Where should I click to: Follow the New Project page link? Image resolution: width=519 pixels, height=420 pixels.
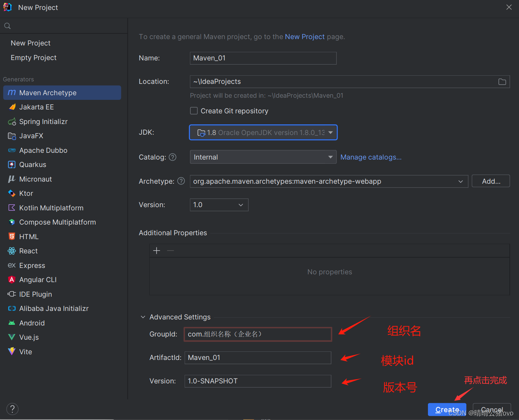tap(305, 37)
